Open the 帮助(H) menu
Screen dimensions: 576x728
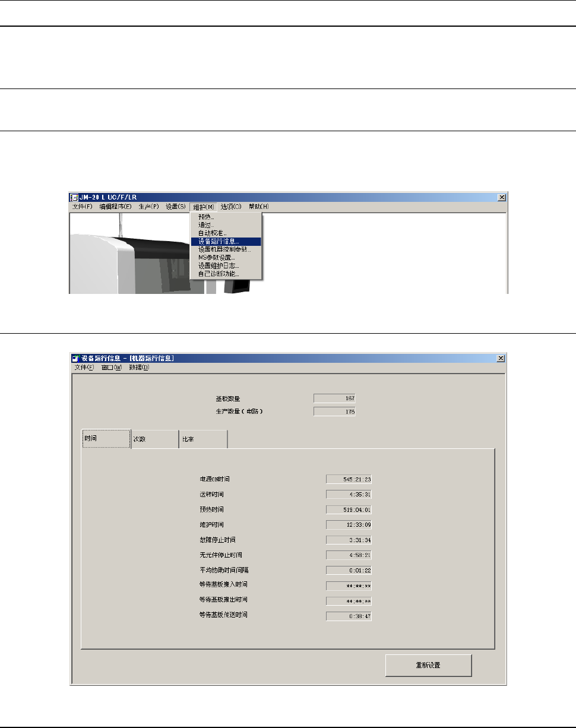(259, 207)
